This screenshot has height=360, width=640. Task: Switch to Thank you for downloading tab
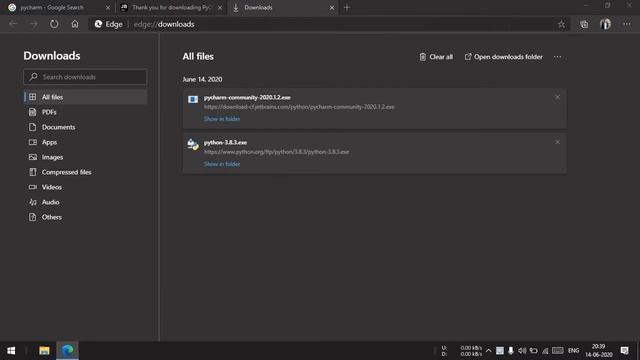(x=171, y=7)
